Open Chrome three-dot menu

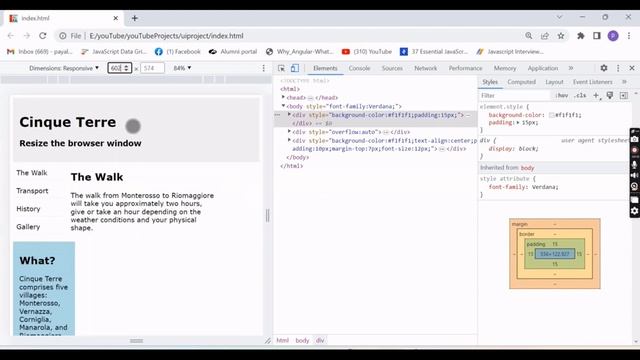(629, 36)
